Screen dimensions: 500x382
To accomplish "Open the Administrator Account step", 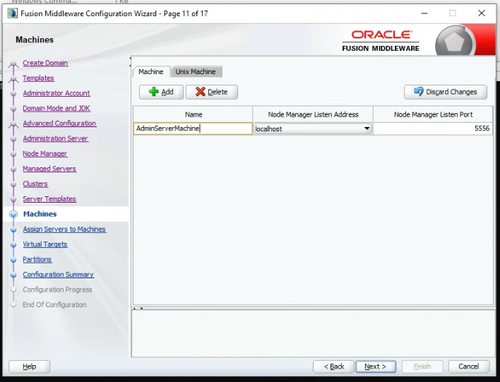I will pos(56,93).
